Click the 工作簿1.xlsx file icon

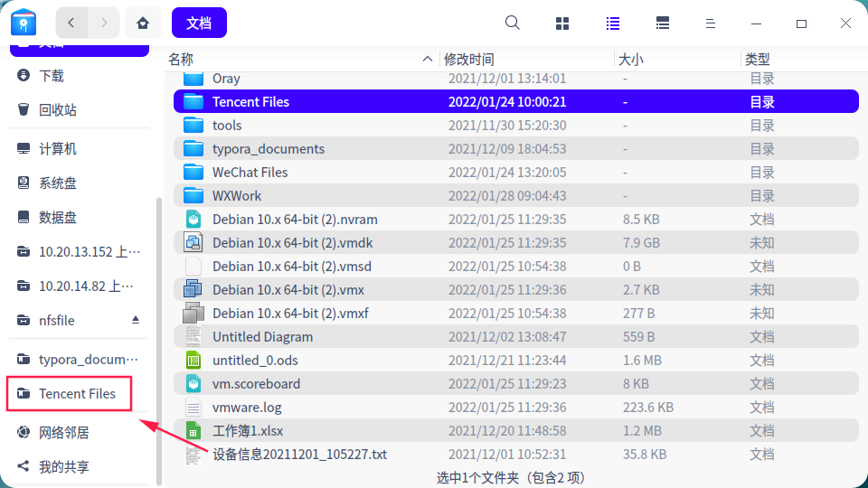pyautogui.click(x=193, y=430)
